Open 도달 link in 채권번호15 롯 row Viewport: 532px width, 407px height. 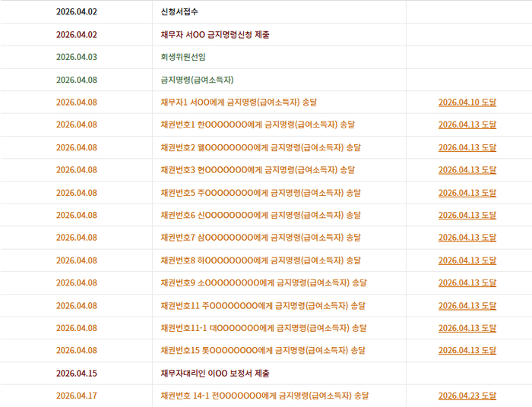click(467, 350)
